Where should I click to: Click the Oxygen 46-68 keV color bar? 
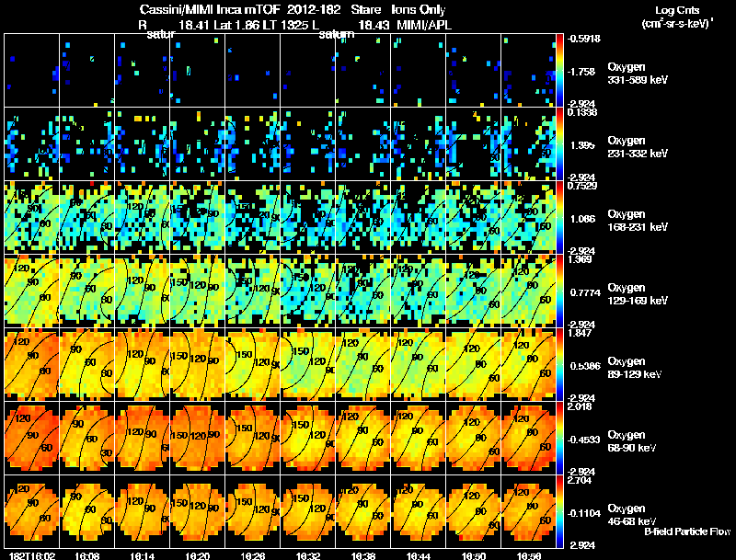click(x=559, y=511)
